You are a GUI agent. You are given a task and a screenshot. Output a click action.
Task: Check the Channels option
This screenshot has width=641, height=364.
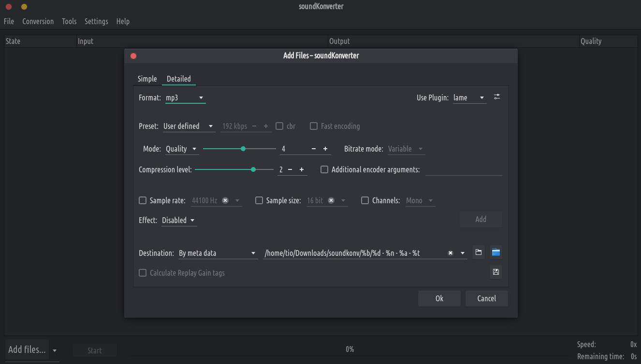pyautogui.click(x=380, y=200)
